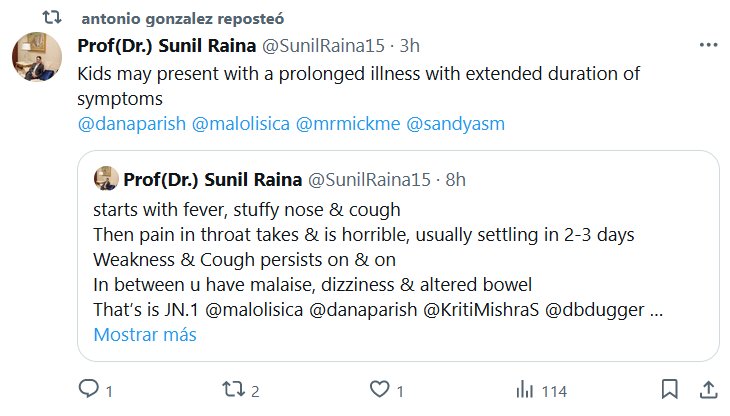Open the three-dot more options menu
Screen dimensions: 730x416
[x=707, y=45]
